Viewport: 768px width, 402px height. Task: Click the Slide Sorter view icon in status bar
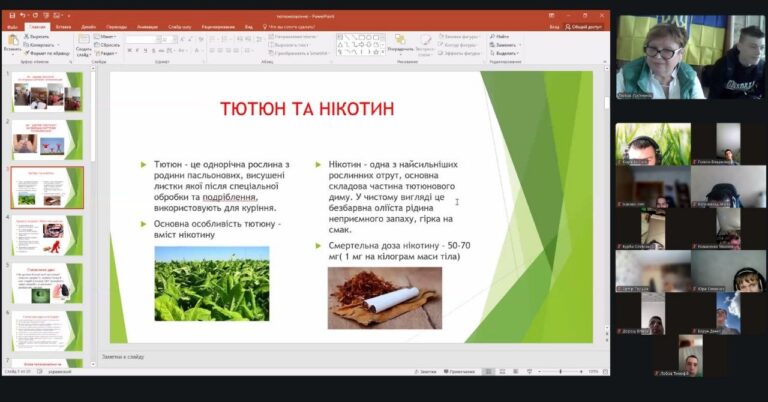(x=503, y=372)
